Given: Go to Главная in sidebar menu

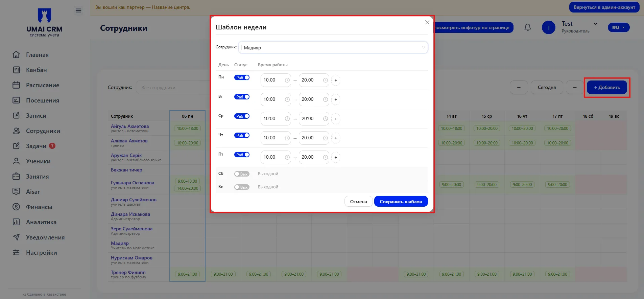Looking at the screenshot, I should 37,55.
